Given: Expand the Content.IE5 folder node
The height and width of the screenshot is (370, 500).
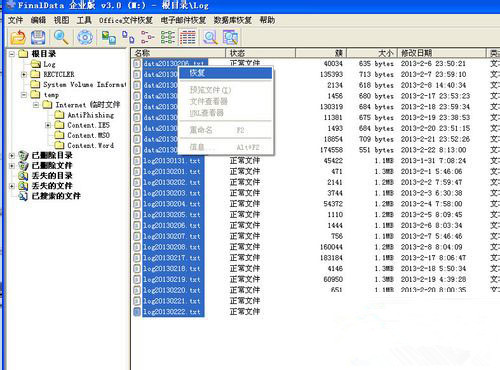Looking at the screenshot, I should pos(48,125).
